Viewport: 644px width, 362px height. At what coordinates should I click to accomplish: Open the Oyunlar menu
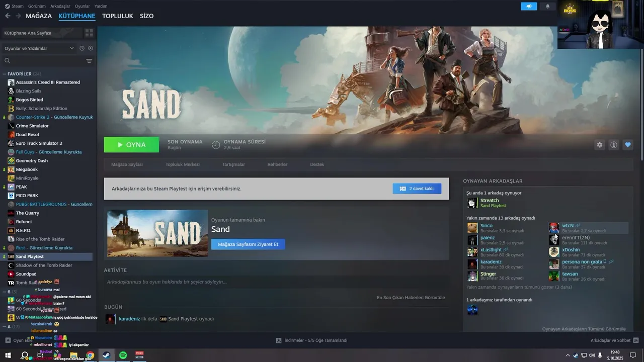[x=82, y=6]
